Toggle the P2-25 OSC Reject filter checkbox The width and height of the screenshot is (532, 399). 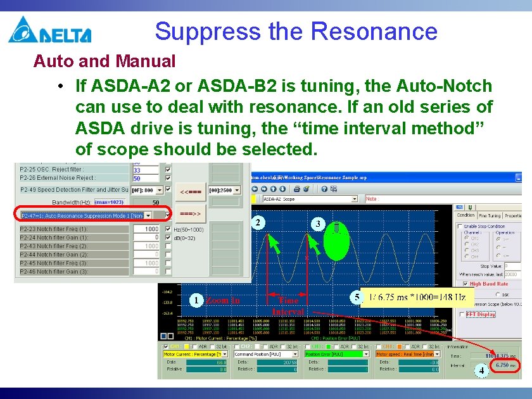pos(168,169)
